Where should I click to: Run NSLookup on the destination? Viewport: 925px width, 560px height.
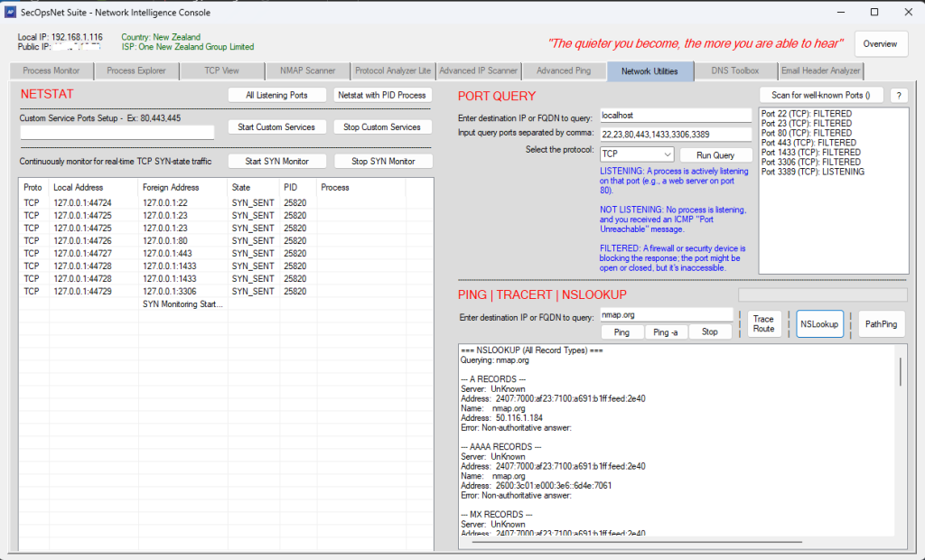click(819, 324)
